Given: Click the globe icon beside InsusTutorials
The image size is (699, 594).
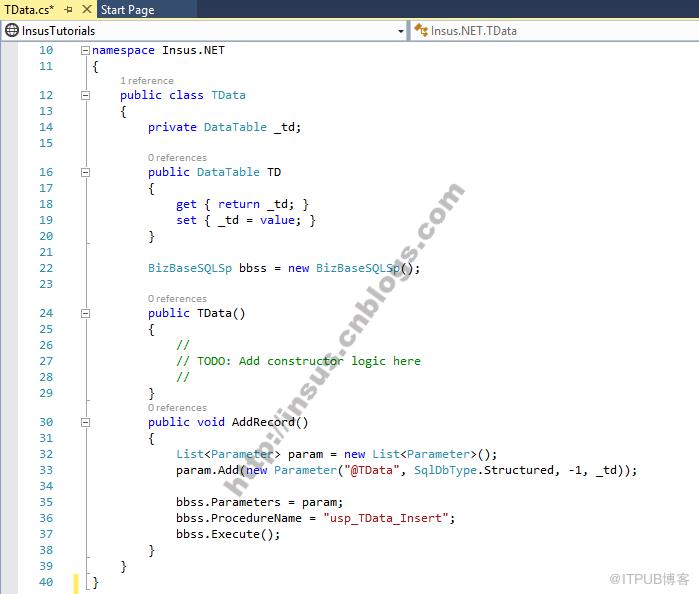Looking at the screenshot, I should point(12,30).
